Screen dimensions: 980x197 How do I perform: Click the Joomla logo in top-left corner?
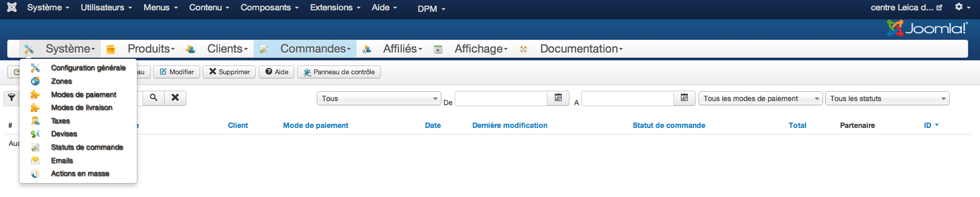pyautogui.click(x=12, y=7)
